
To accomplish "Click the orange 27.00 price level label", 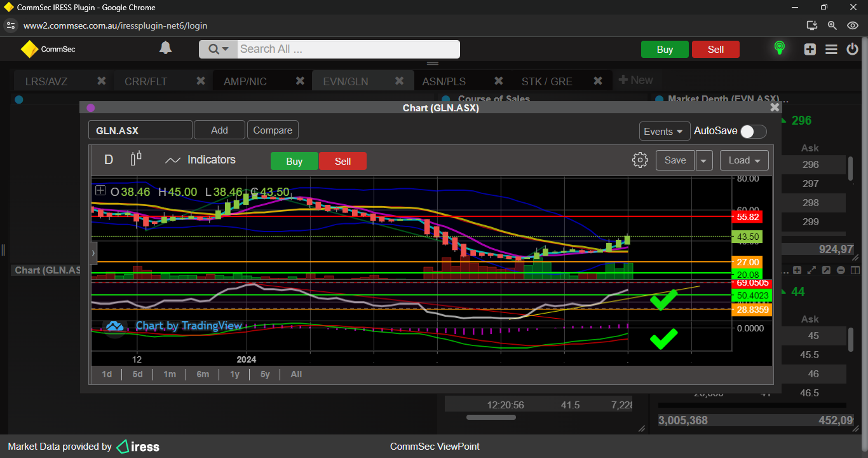I will click(748, 262).
